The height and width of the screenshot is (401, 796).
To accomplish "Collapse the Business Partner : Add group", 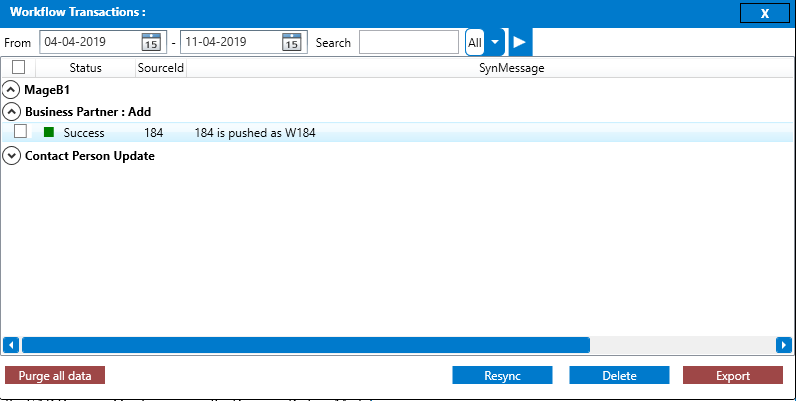I will tap(12, 112).
